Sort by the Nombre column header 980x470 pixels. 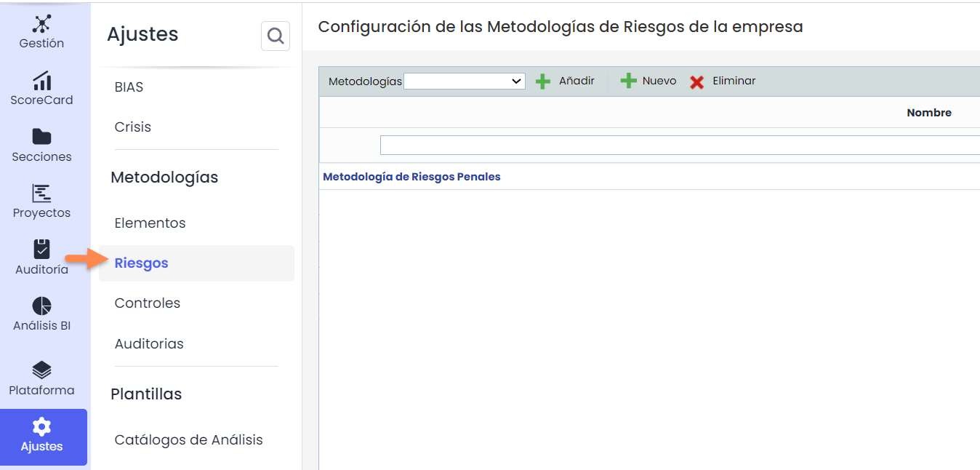[x=928, y=113]
